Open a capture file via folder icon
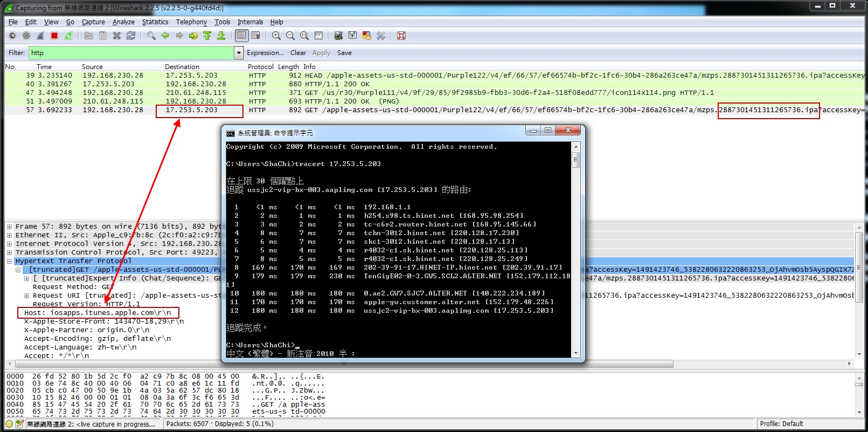The height and width of the screenshot is (432, 868). point(89,36)
